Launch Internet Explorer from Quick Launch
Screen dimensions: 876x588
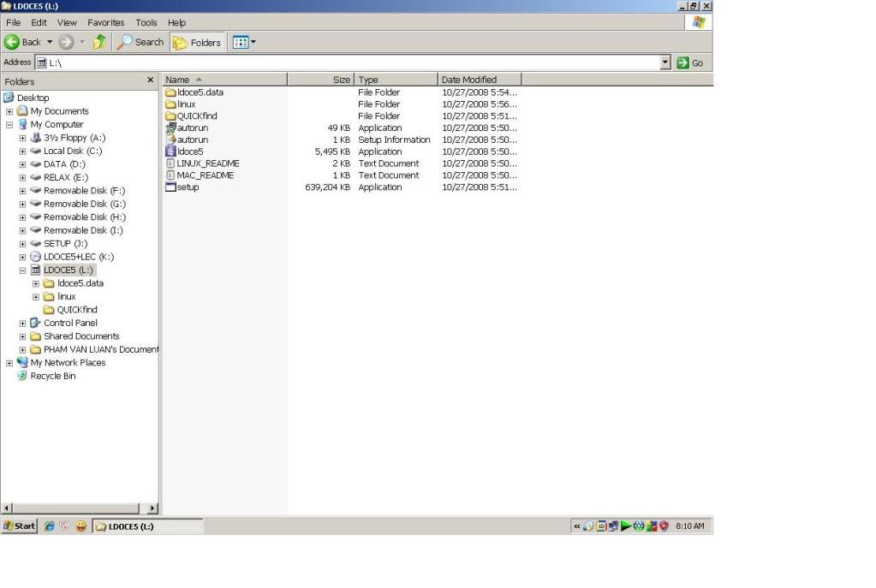click(x=49, y=526)
